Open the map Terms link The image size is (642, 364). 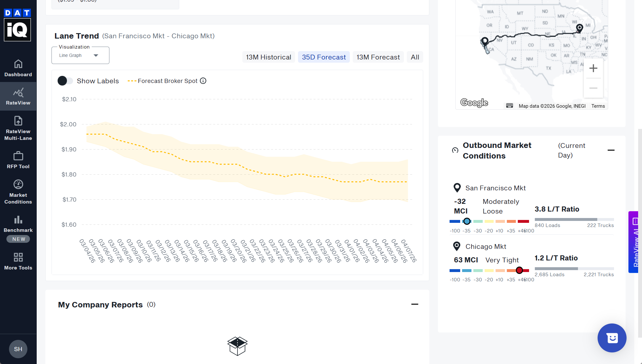pyautogui.click(x=598, y=106)
